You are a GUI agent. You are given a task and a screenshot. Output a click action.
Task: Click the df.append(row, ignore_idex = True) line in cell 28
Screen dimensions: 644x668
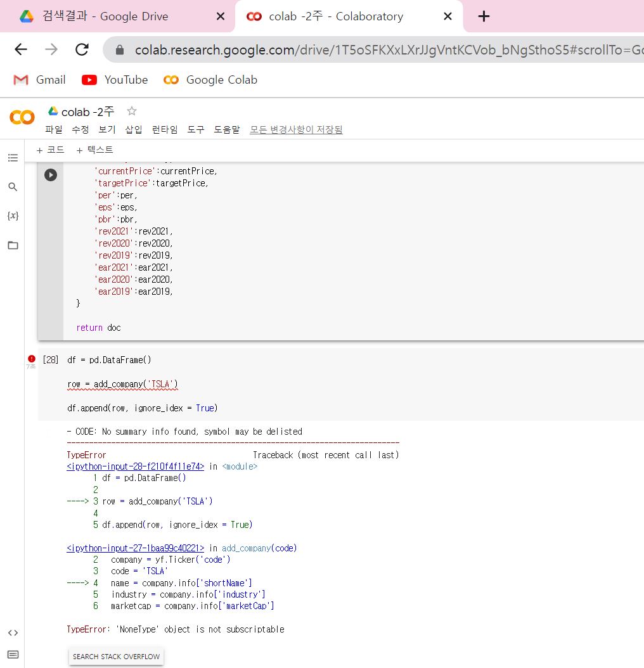tap(143, 408)
